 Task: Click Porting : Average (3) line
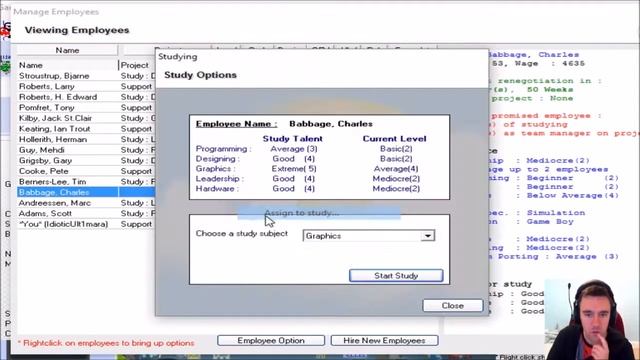(x=558, y=256)
